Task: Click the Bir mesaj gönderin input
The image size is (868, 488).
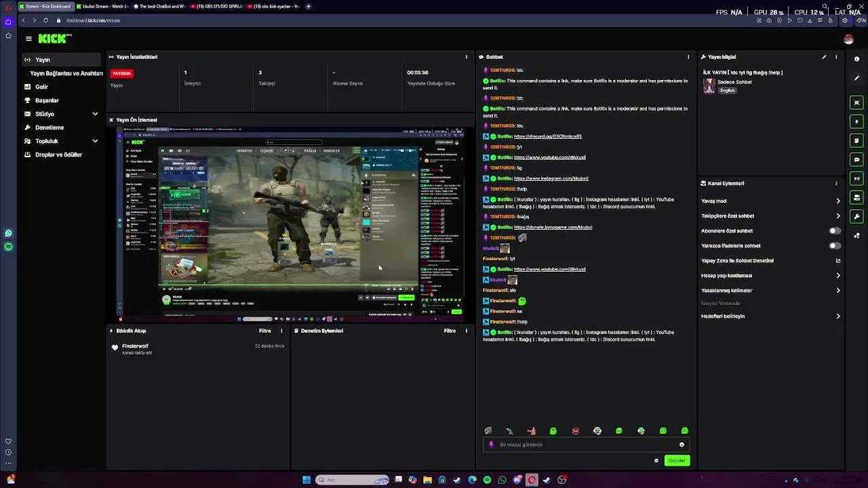Action: tap(585, 445)
